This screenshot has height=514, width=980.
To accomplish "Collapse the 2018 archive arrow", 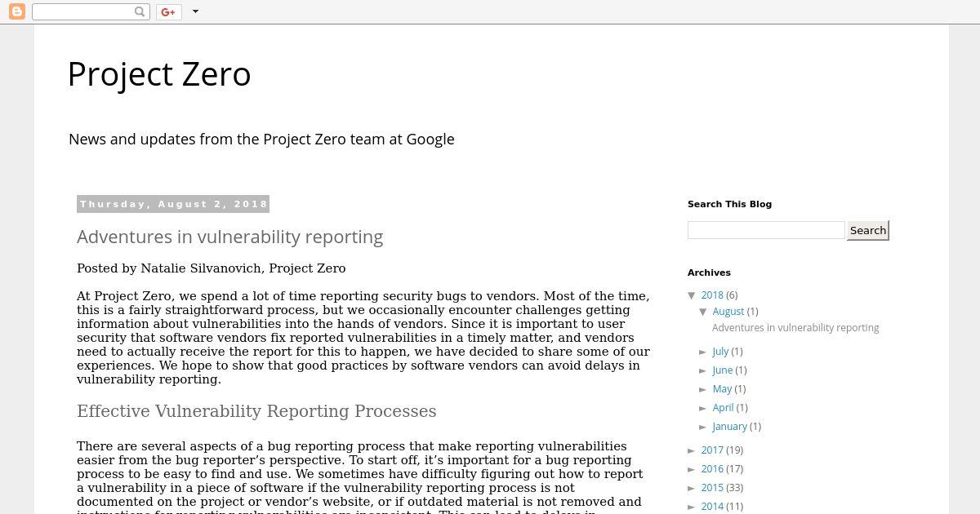I will [693, 295].
